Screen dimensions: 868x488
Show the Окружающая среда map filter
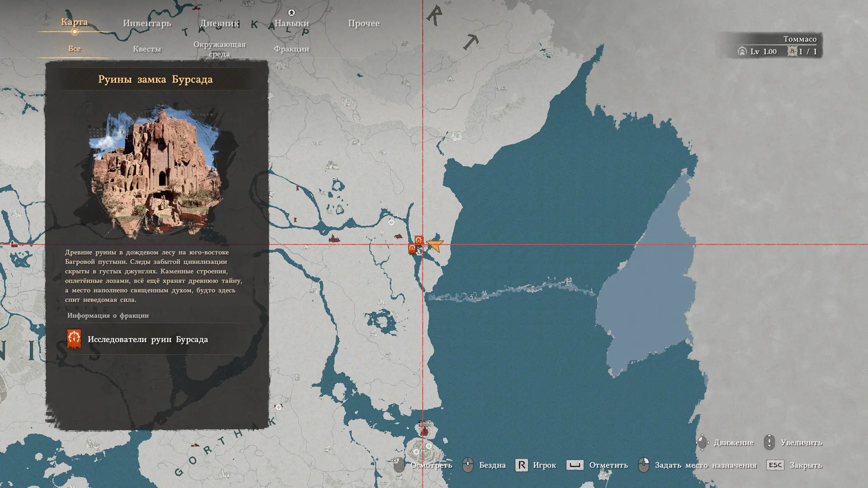[219, 49]
